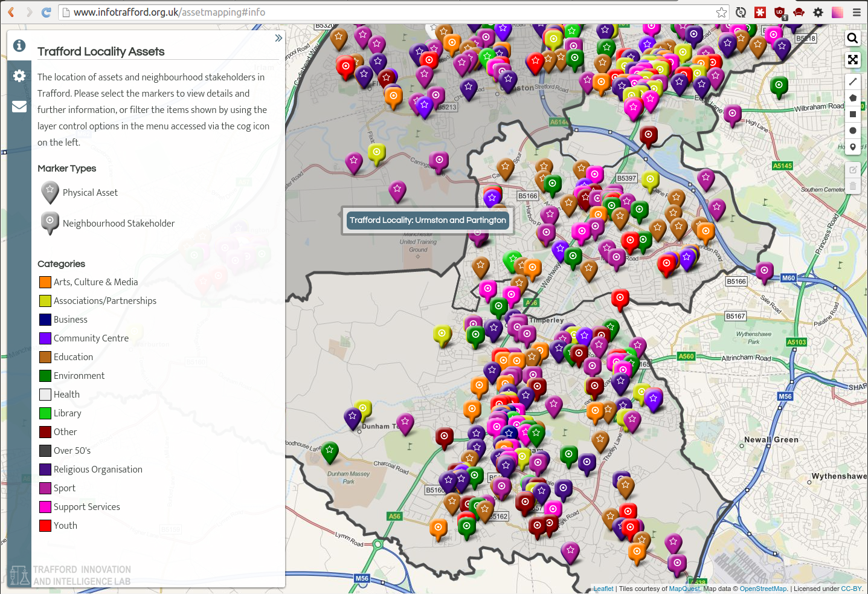Click the magenta marker beside High Lane
Image resolution: width=868 pixels, height=594 pixels.
pos(732,114)
